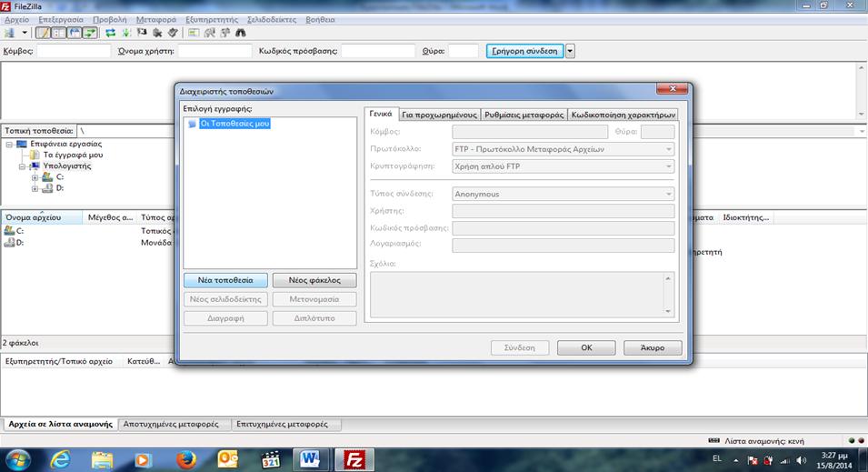The height and width of the screenshot is (472, 868).
Task: Click the Νέος φάκελος button
Action: click(x=314, y=280)
